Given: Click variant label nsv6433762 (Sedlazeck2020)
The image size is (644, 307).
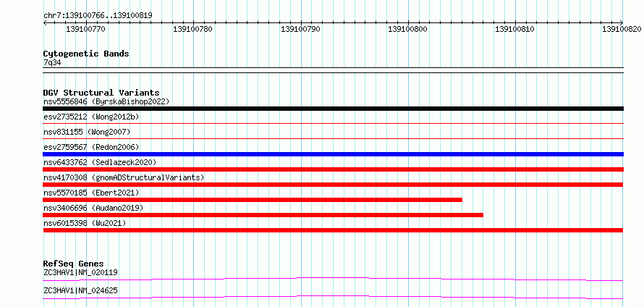Looking at the screenshot, I should click(100, 162).
